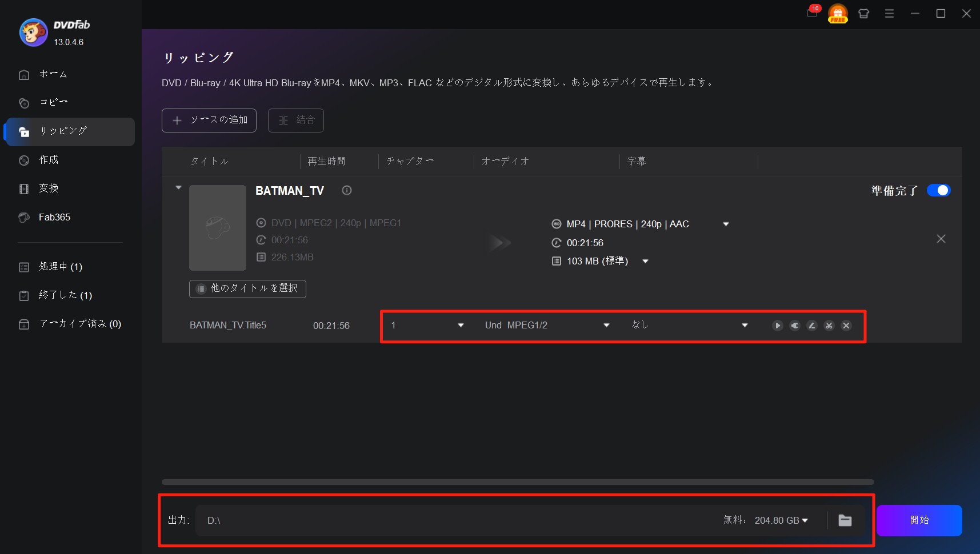Image resolution: width=980 pixels, height=554 pixels.
Task: Browse output folder icon
Action: [845, 520]
